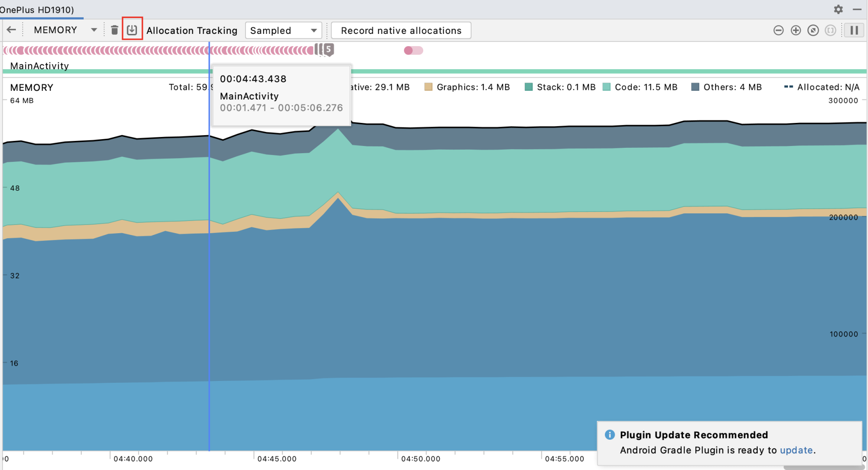
Task: Click the Graphics legend color swatch
Action: (428, 87)
